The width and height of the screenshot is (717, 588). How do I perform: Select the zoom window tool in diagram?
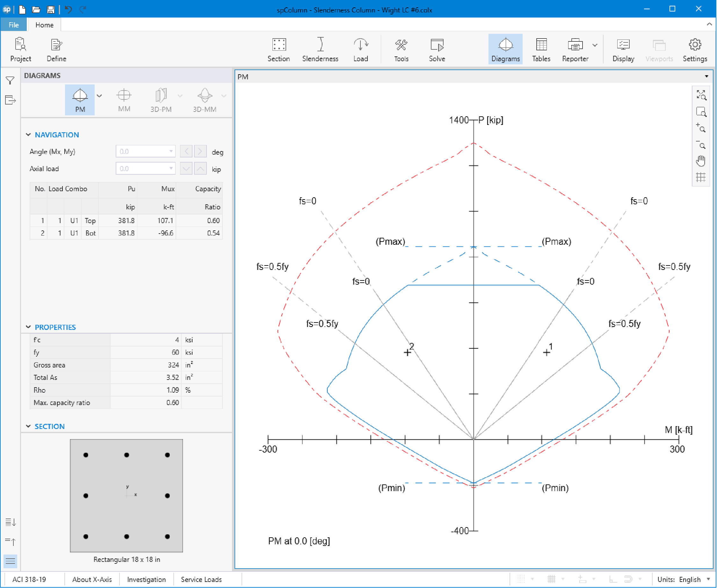701,112
